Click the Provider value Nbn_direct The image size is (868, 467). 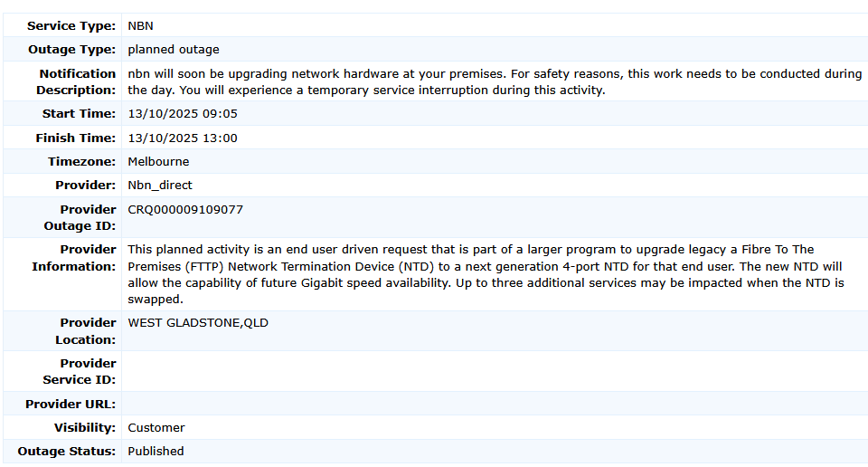(x=160, y=186)
